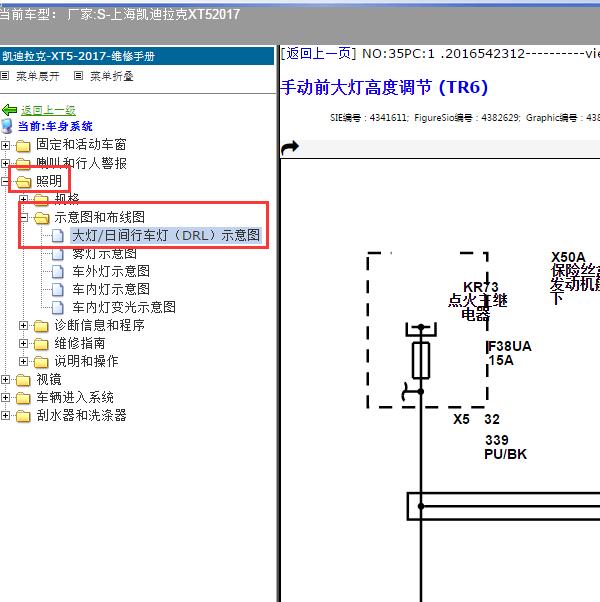This screenshot has height=602, width=600.
Task: Select the 示意图和布线图 folder
Action: (x=99, y=217)
